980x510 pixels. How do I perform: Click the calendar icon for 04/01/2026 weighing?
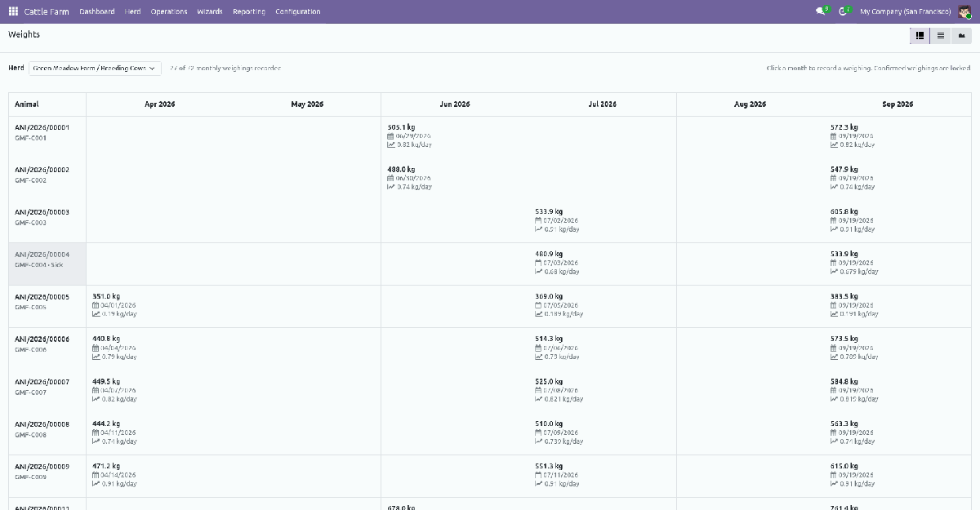pyautogui.click(x=96, y=305)
